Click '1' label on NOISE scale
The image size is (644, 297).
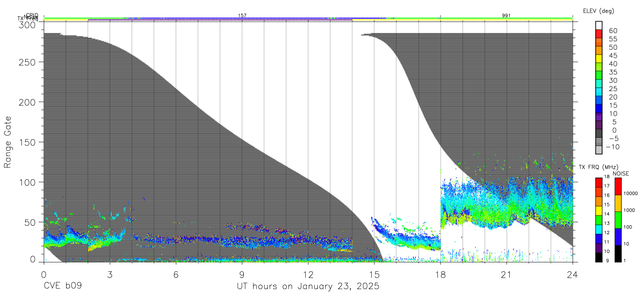click(x=625, y=260)
